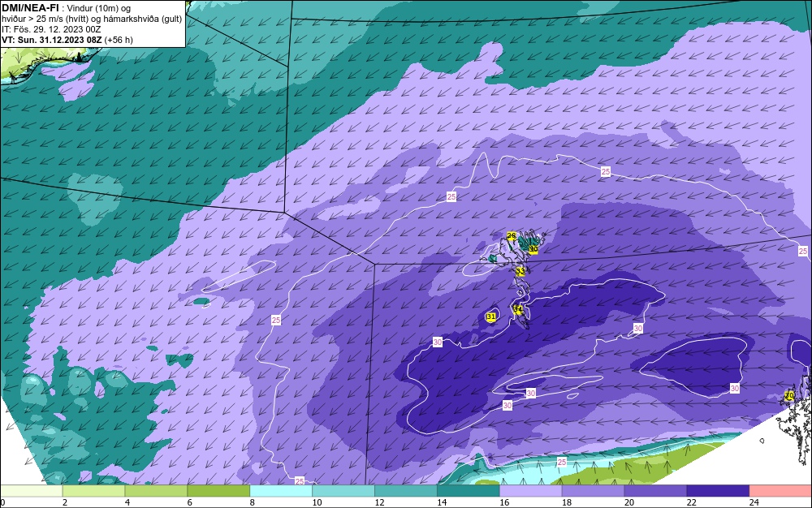The image size is (812, 508).
Task: Click the yellow 31 gust marker
Action: click(x=491, y=316)
